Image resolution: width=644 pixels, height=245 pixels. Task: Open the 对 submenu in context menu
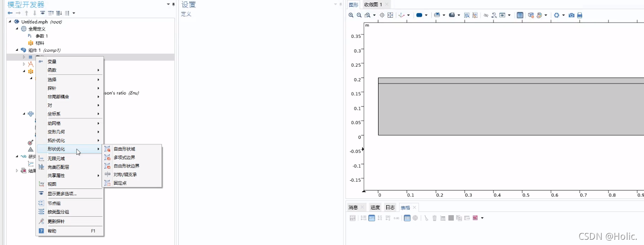[70, 105]
